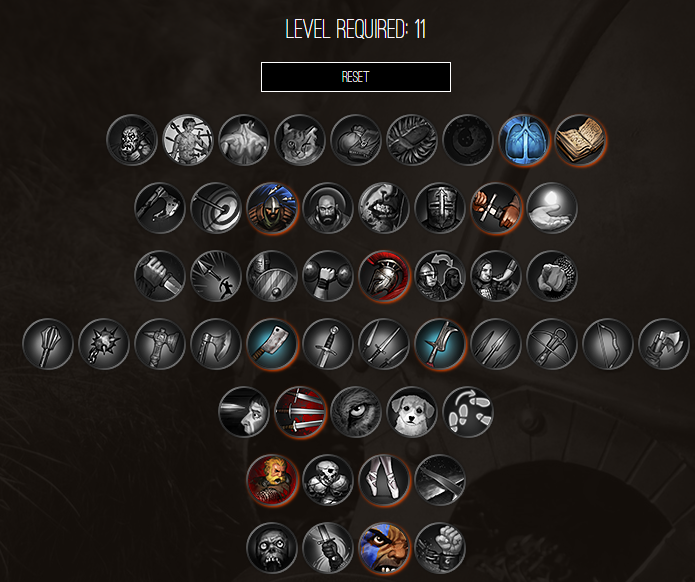This screenshot has width=695, height=582.
Task: Select the footsteps perk icon
Action: [468, 412]
